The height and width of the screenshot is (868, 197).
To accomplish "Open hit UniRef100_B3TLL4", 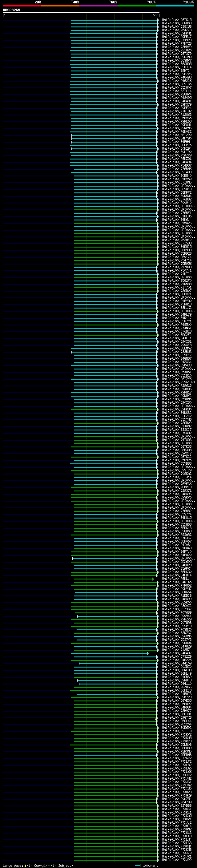I will [x=177, y=91].
